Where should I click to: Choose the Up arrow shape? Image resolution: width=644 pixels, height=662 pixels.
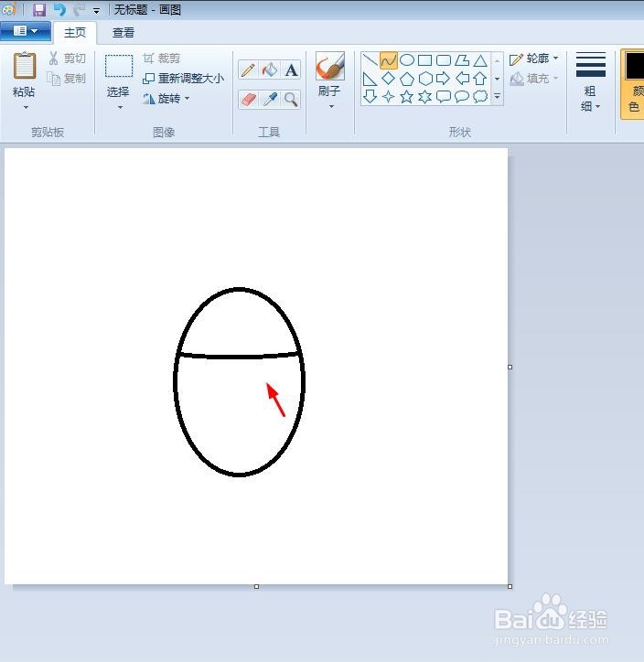coord(480,79)
